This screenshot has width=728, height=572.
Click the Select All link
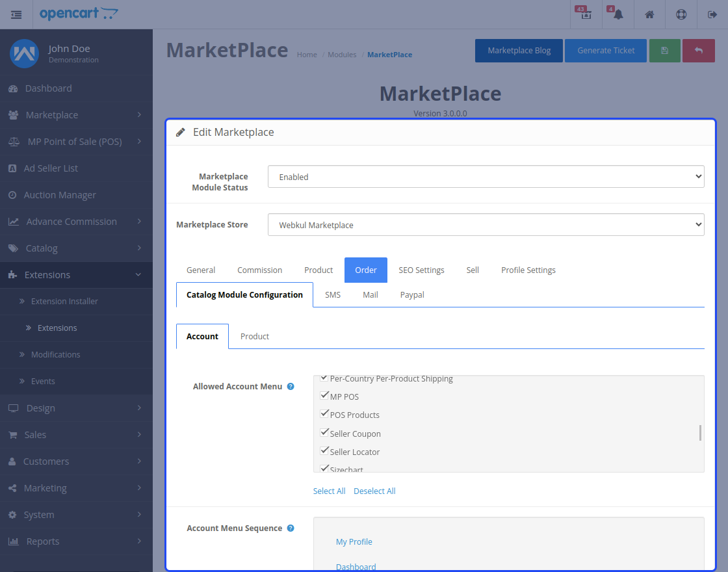(x=329, y=491)
